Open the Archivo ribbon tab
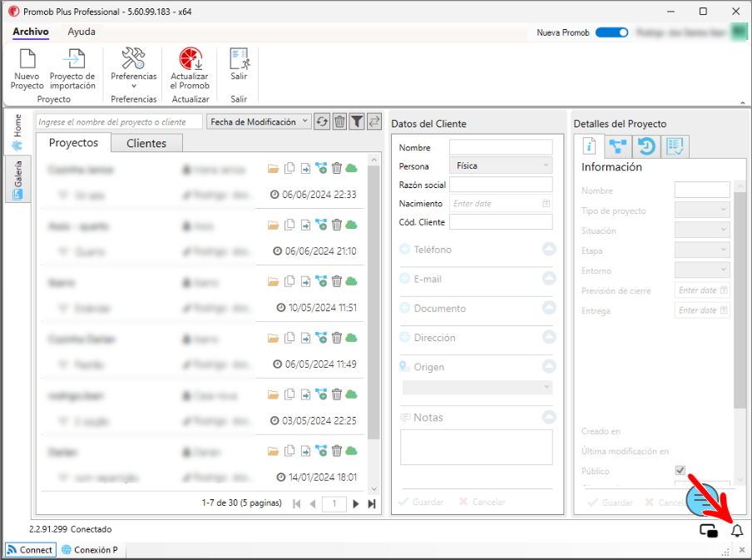 31,32
